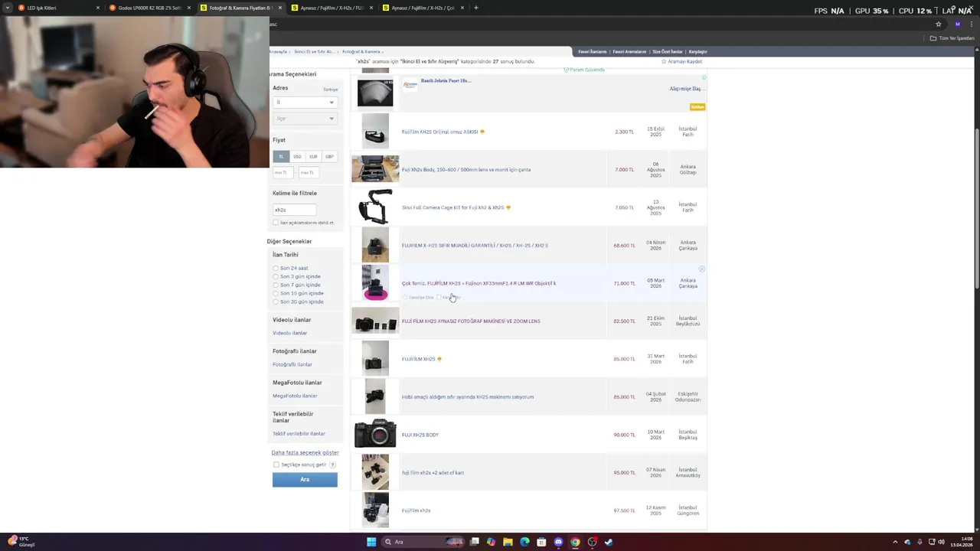
Task: Bookmark page with star icon
Action: click(939, 24)
